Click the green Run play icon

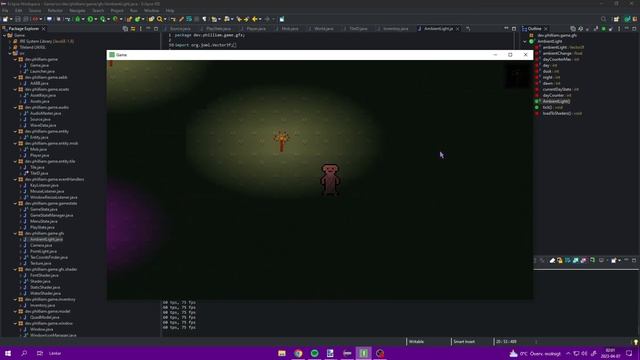(x=90, y=19)
